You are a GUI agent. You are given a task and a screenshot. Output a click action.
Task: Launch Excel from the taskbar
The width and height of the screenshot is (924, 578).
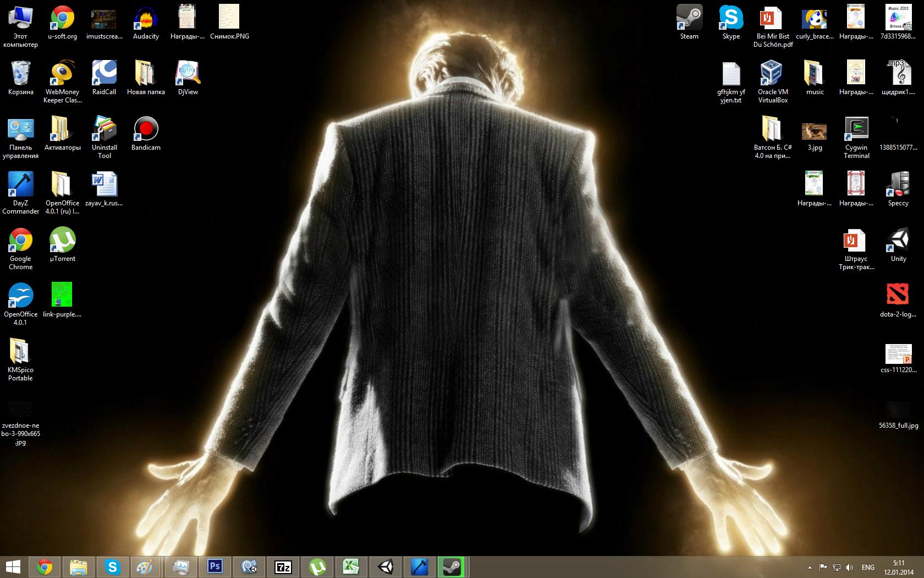tap(351, 566)
